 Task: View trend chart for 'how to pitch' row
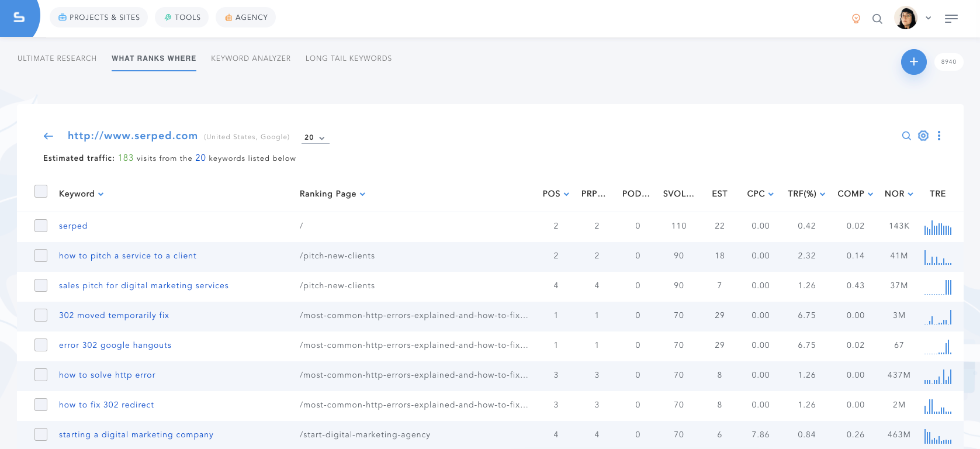pos(938,257)
